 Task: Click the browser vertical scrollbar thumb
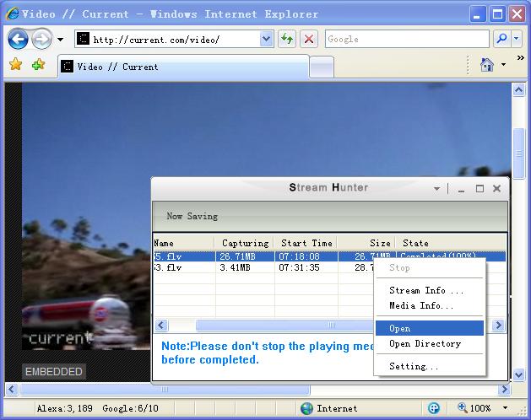coord(518,153)
